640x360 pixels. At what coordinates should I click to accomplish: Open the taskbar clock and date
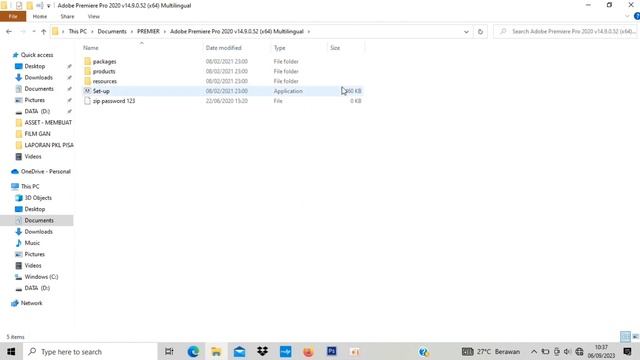point(601,351)
